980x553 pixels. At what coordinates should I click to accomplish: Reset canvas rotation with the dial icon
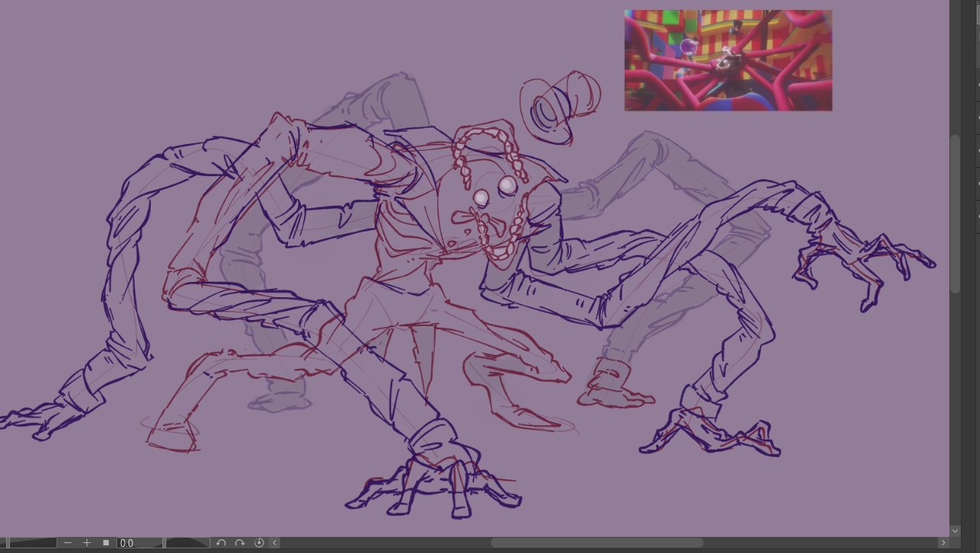[259, 543]
